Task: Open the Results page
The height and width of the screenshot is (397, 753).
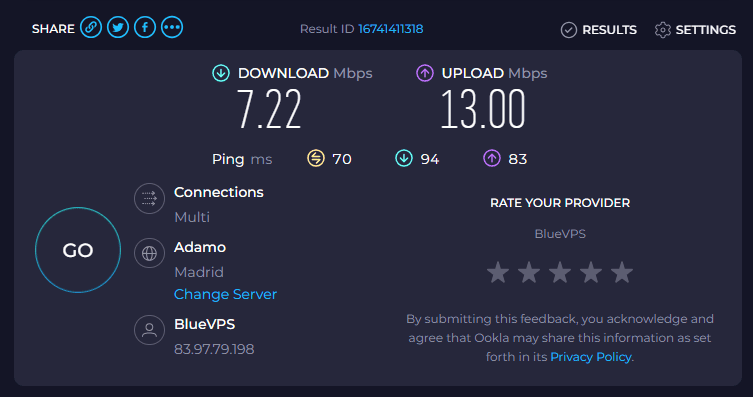Action: click(598, 30)
